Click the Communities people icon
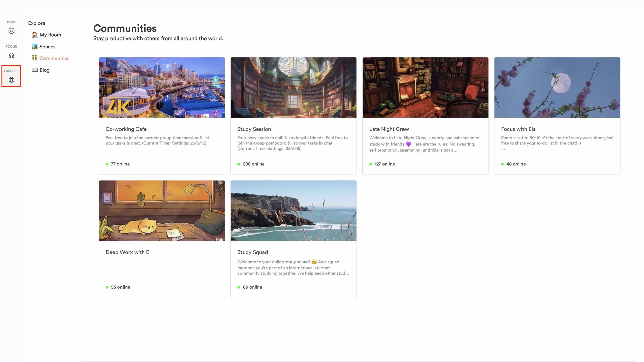644x362 pixels. click(35, 58)
